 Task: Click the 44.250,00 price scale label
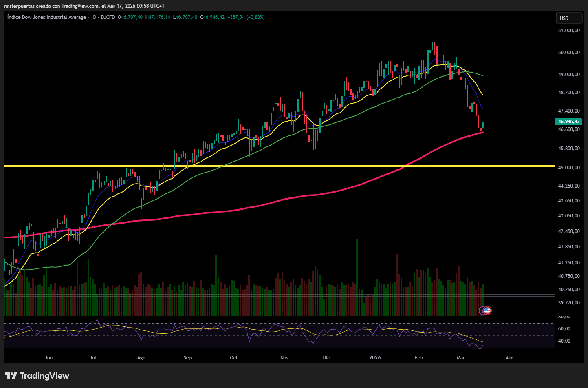click(x=569, y=186)
